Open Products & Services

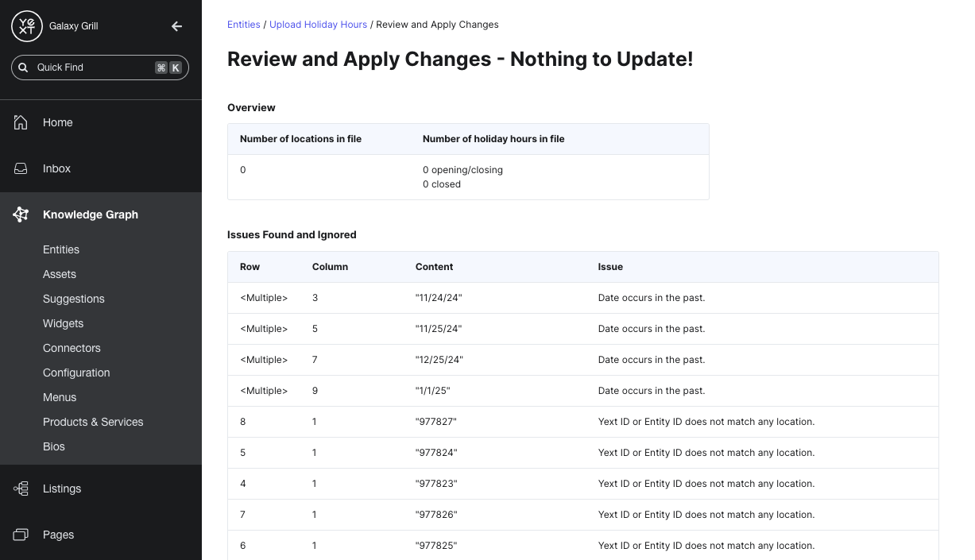[x=93, y=422]
